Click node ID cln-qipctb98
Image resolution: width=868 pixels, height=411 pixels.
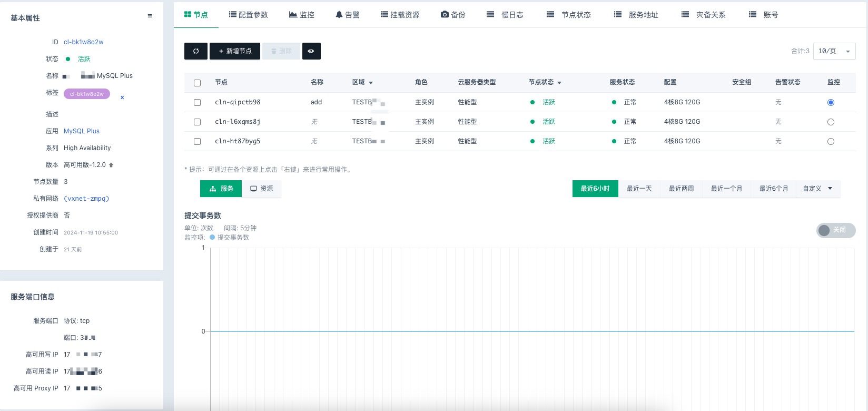238,102
